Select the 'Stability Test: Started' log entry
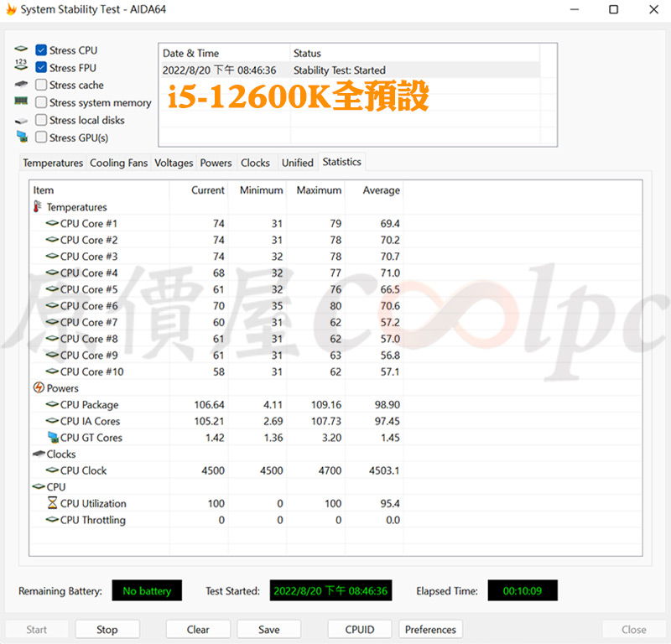This screenshot has height=644, width=671. point(349,70)
